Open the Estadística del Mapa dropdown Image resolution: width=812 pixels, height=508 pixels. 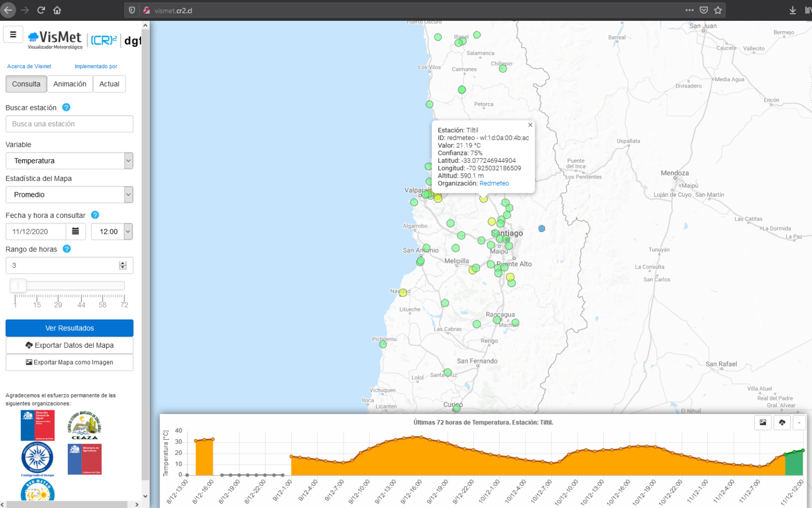pos(69,195)
